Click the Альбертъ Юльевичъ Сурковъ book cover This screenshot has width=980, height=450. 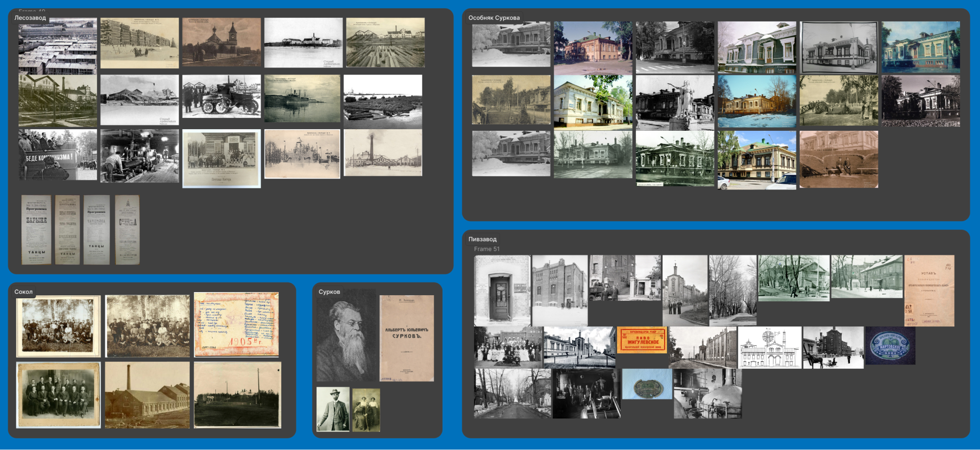(407, 338)
